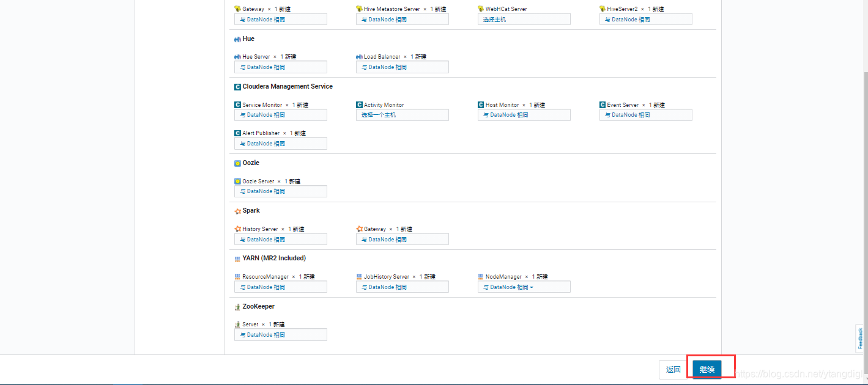Click the ZooKeeper section title text
This screenshot has height=385, width=868.
pyautogui.click(x=259, y=307)
